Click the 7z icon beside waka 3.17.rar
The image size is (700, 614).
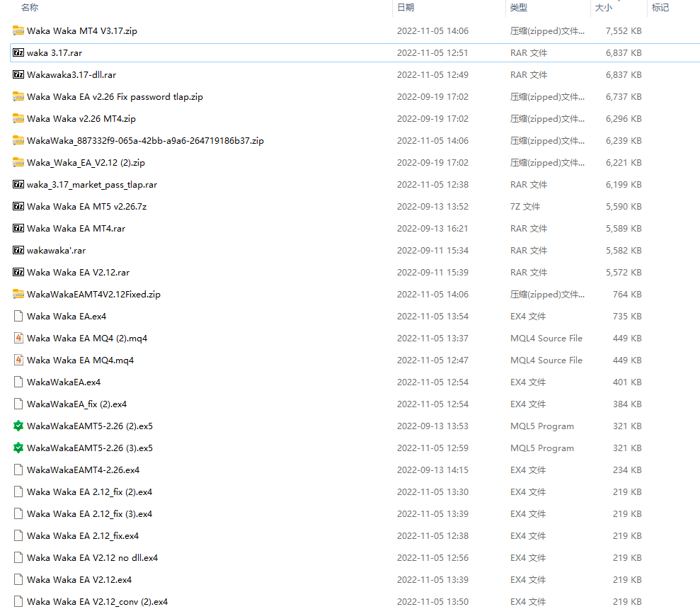[18, 53]
